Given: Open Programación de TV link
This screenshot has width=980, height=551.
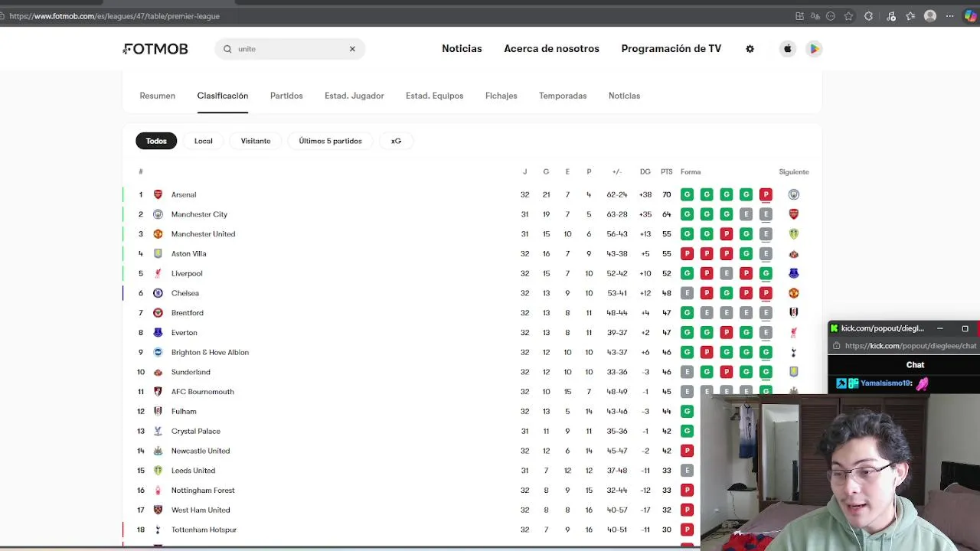Looking at the screenshot, I should (x=671, y=48).
